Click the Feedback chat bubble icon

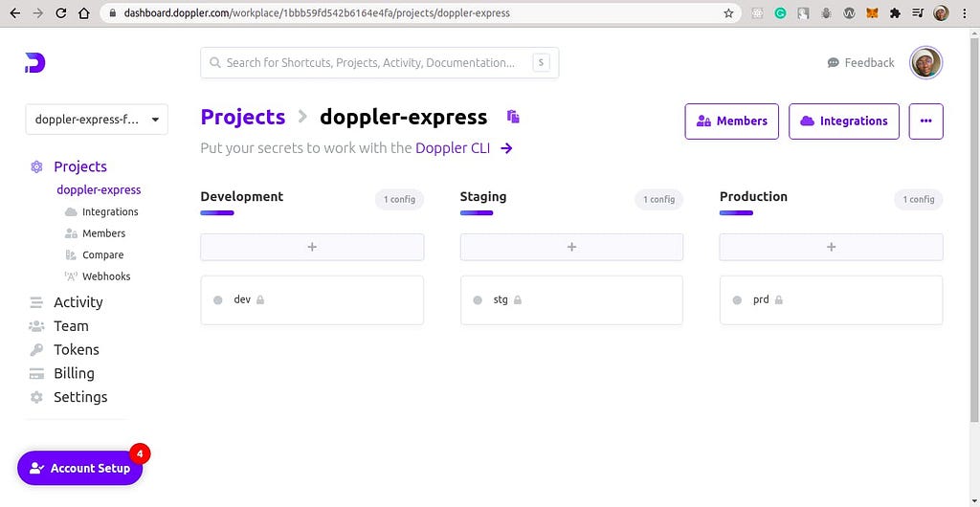click(x=834, y=62)
